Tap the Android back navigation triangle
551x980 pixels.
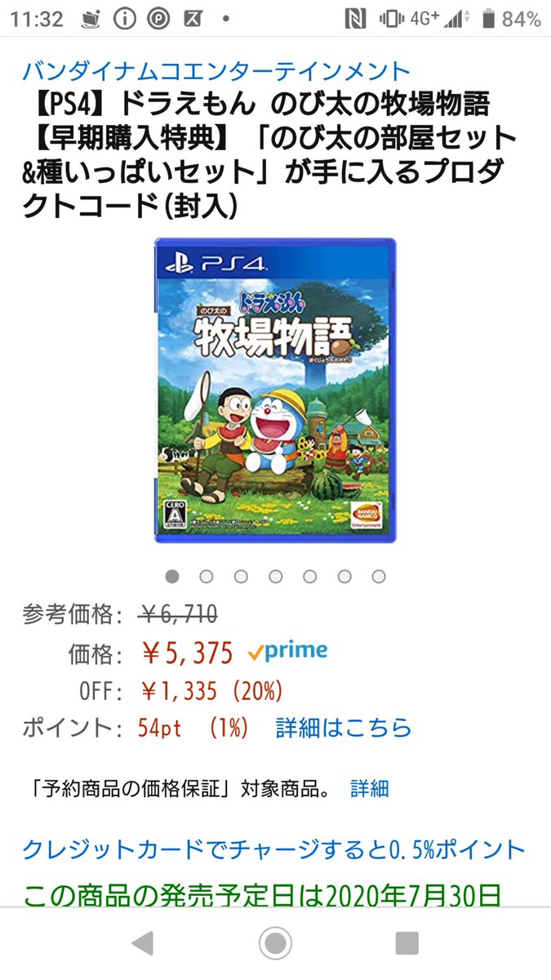[x=143, y=943]
